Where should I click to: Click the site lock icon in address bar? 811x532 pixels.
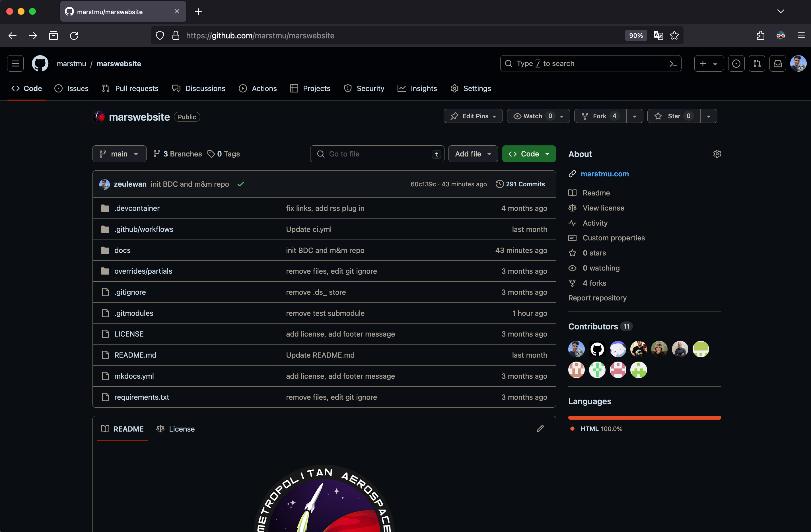click(x=176, y=36)
